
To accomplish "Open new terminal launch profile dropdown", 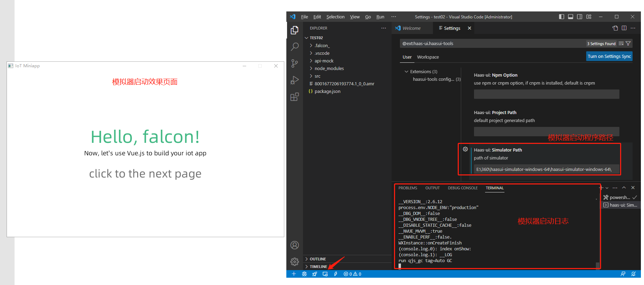I will coord(607,188).
